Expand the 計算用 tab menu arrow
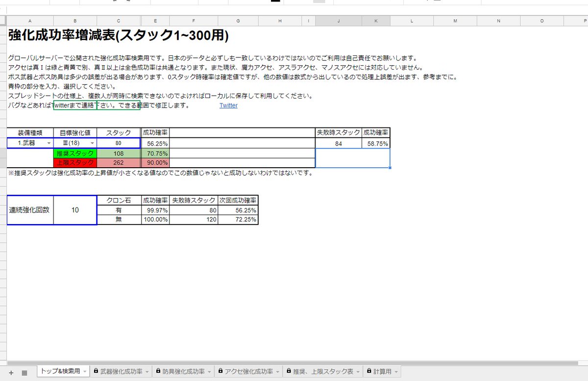The width and height of the screenshot is (588, 381). (396, 372)
